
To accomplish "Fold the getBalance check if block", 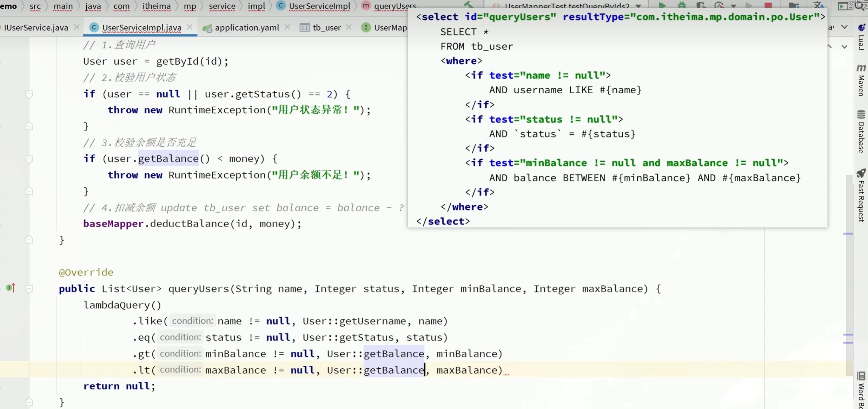I will pyautogui.click(x=29, y=159).
